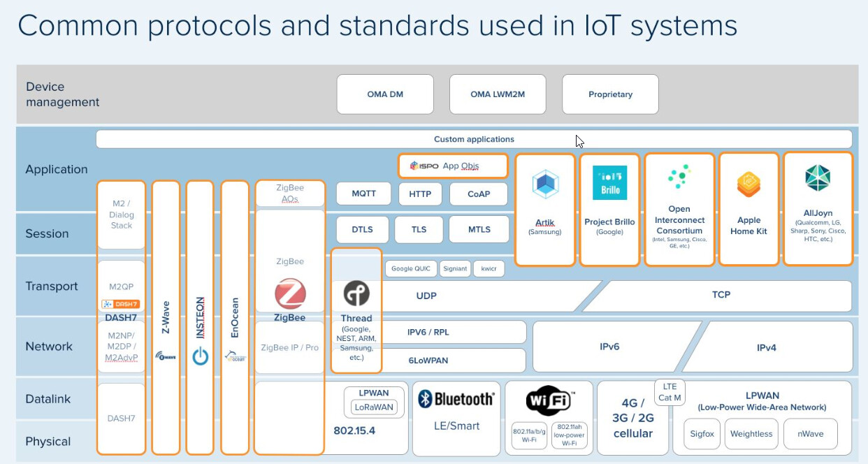Image resolution: width=868 pixels, height=464 pixels.
Task: Click the orange DASH7 badge
Action: tap(120, 305)
